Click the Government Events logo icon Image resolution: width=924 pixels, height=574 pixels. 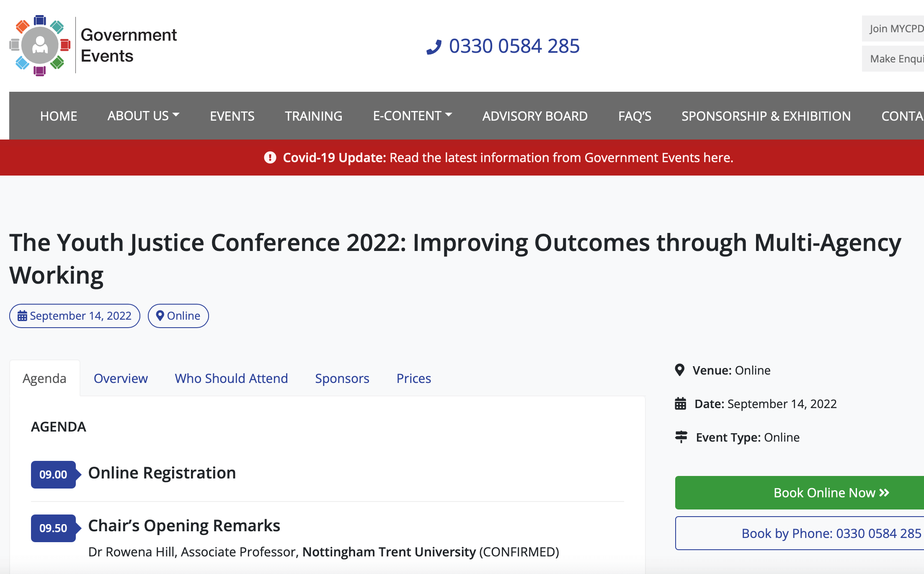40,45
